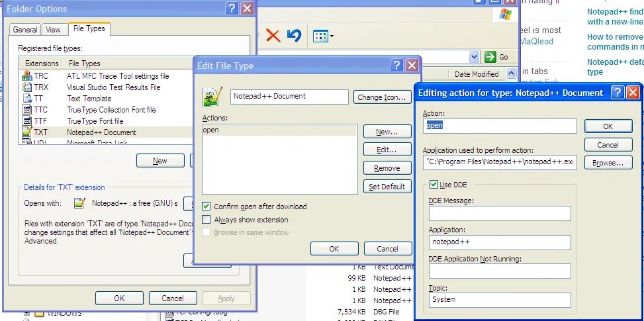
Task: Select the File Types tab
Action: (89, 28)
